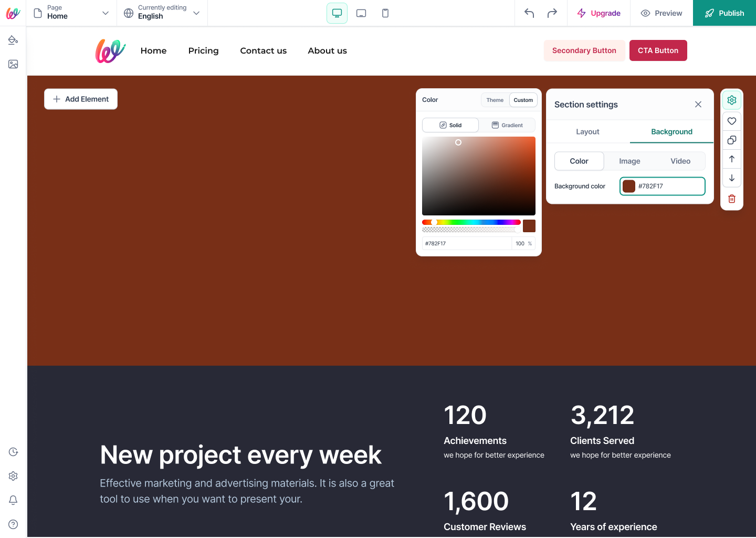Save section with heart icon
The height and width of the screenshot is (538, 756).
pos(732,121)
